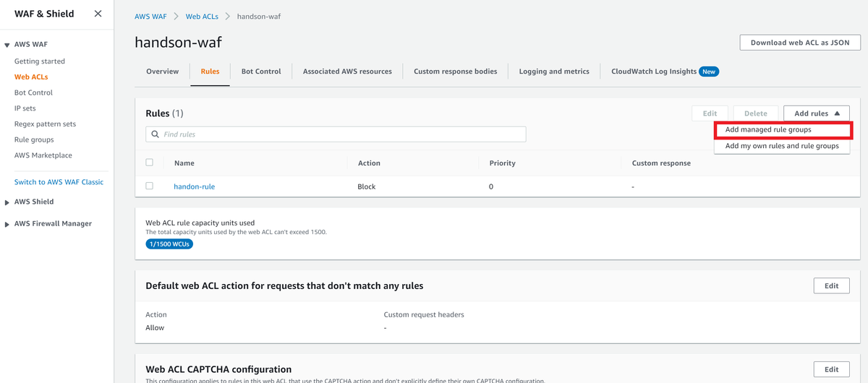Open Getting started in sidebar
This screenshot has width=868, height=383.
pos(40,61)
